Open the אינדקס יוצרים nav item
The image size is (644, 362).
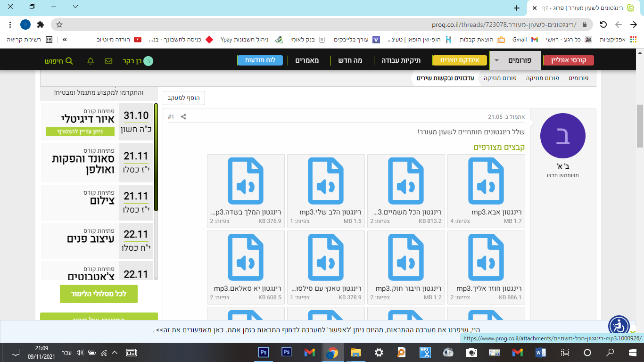pos(460,60)
